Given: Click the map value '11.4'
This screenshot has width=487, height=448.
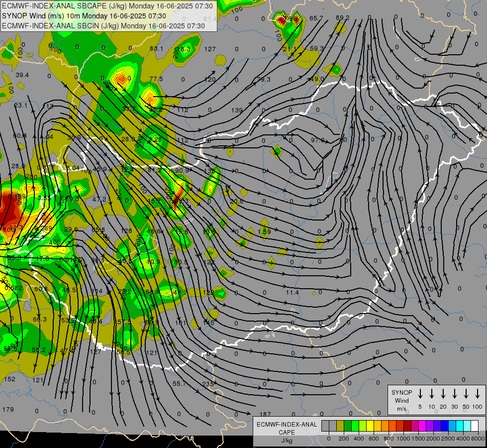Looking at the screenshot, I should [x=292, y=292].
